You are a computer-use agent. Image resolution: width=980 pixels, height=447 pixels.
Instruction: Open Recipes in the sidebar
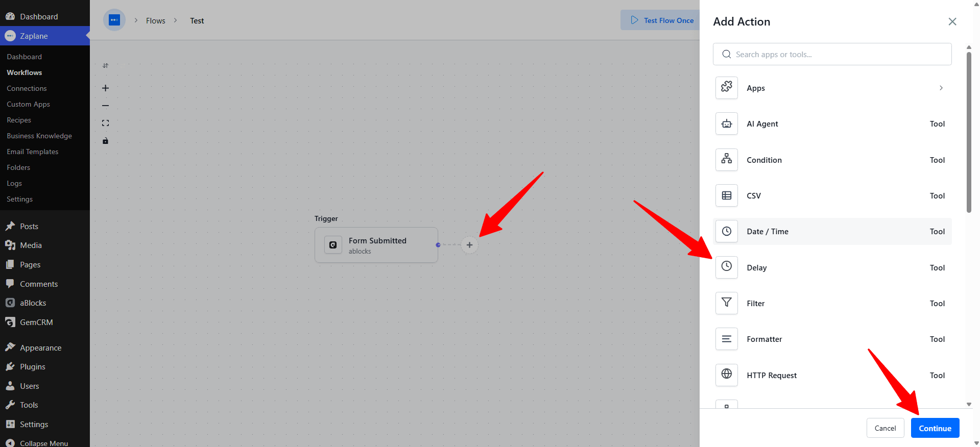19,120
